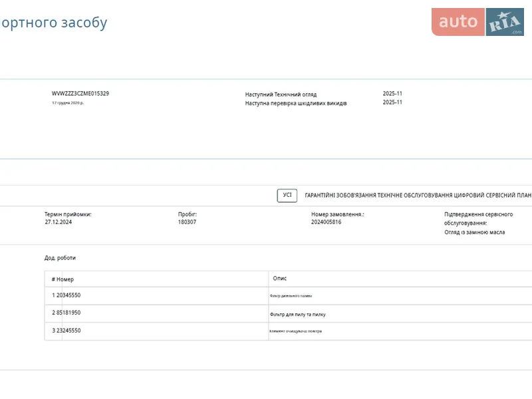Open the ЦИФРОВИЙ СЕРВІСНИЙ ПЛАН tab
532x399 pixels.
click(493, 196)
